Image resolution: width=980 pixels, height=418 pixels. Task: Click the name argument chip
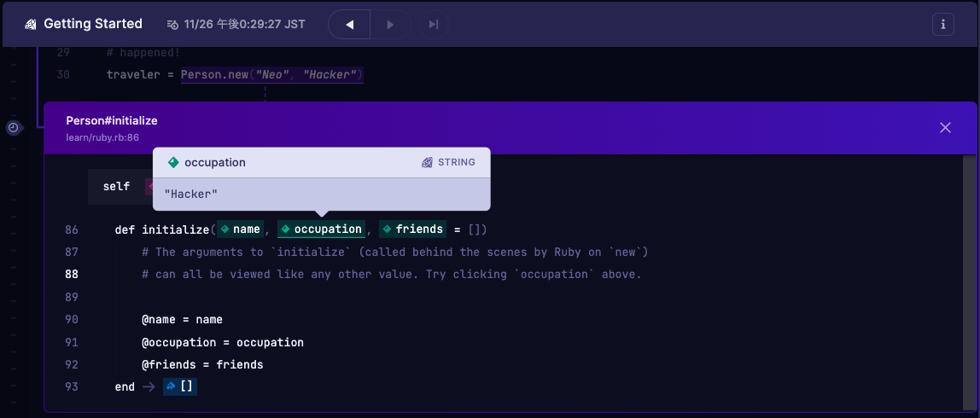(240, 229)
